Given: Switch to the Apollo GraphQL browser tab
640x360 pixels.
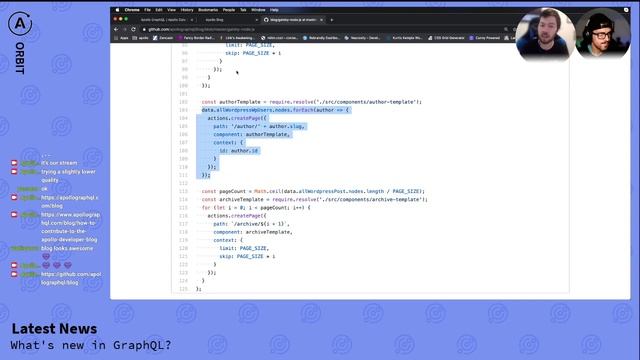Looking at the screenshot, I should [x=163, y=20].
